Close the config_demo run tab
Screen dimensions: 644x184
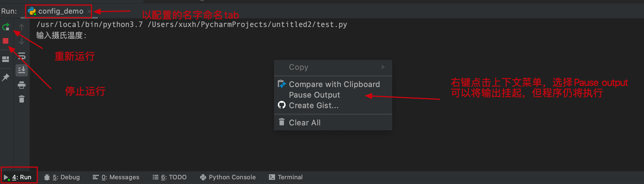coord(89,11)
